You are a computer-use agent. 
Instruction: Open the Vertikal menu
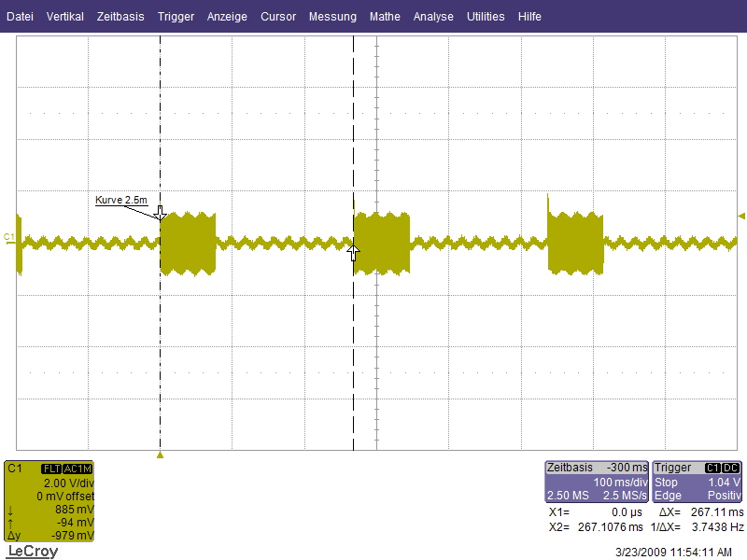click(65, 17)
